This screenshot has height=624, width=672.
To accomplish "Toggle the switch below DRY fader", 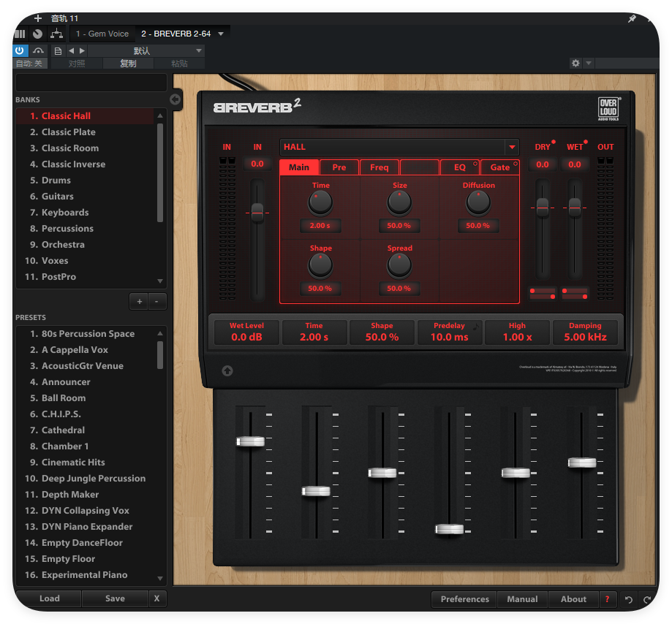I will click(x=543, y=294).
